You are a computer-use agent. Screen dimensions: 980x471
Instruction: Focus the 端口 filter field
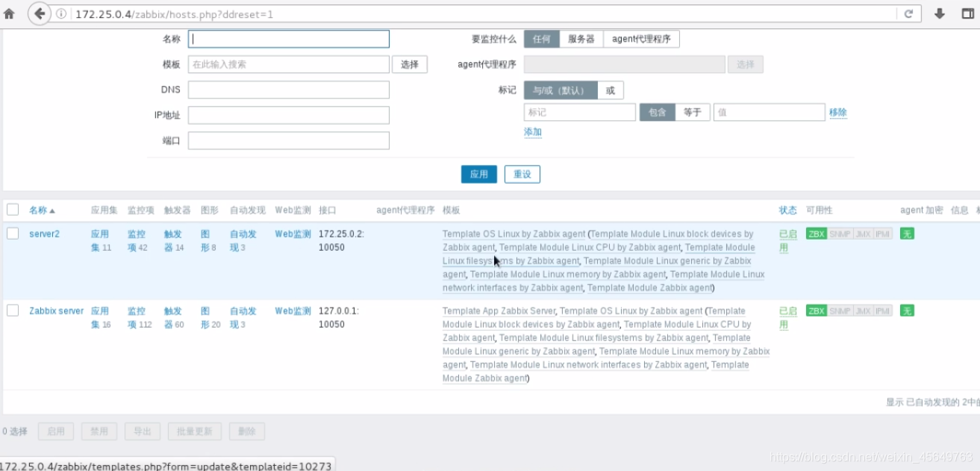(x=289, y=140)
